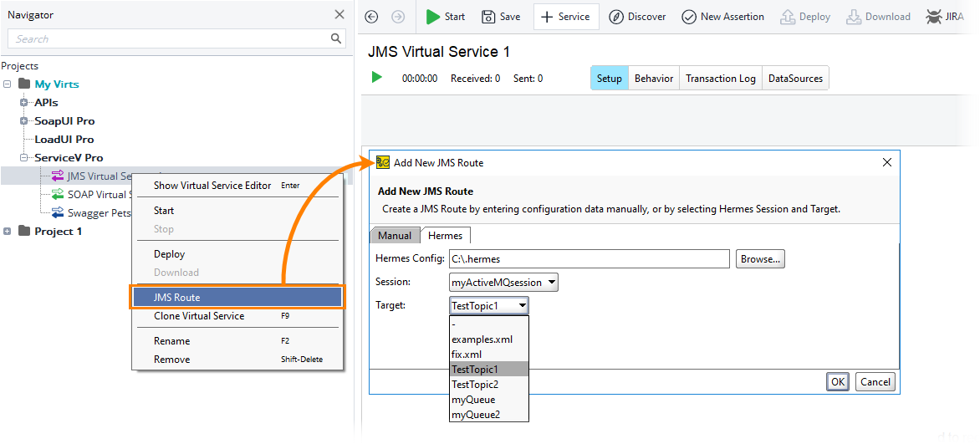The image size is (980, 444).
Task: Choose JMS Route from the context menu
Action: click(237, 298)
